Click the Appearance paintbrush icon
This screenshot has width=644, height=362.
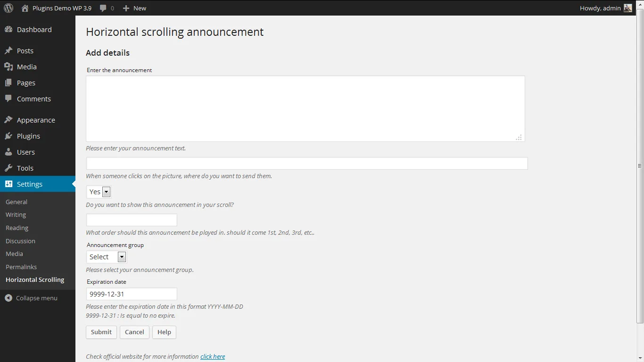[x=8, y=120]
